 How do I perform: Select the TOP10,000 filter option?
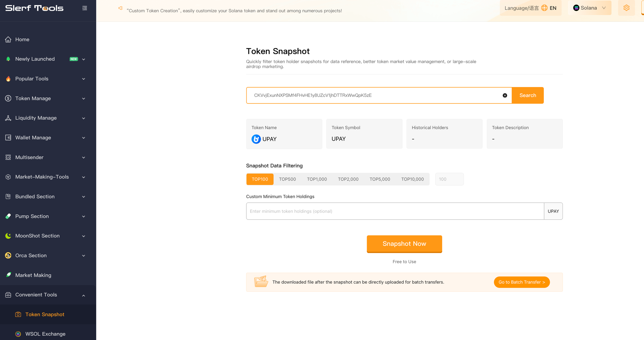point(412,179)
